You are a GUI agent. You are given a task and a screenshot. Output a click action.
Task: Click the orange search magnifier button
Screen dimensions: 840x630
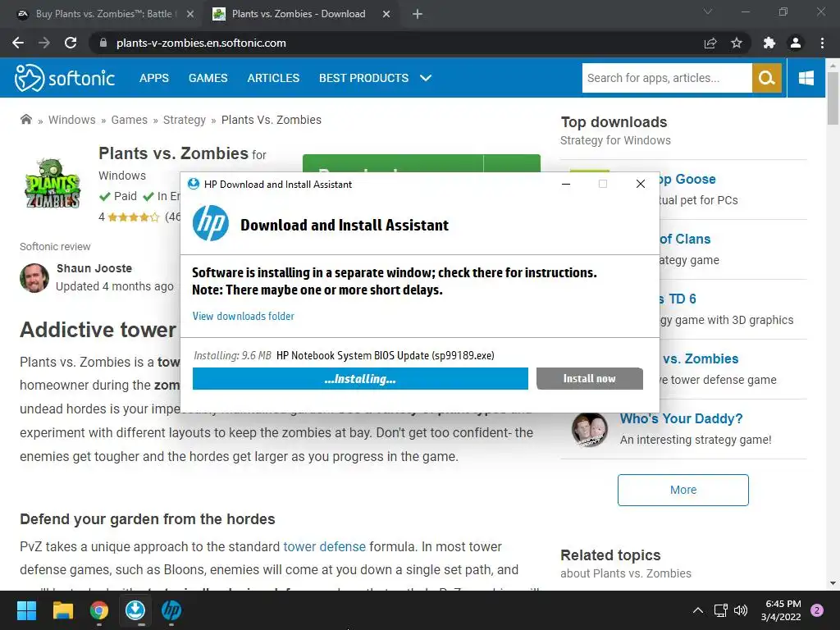pyautogui.click(x=767, y=78)
